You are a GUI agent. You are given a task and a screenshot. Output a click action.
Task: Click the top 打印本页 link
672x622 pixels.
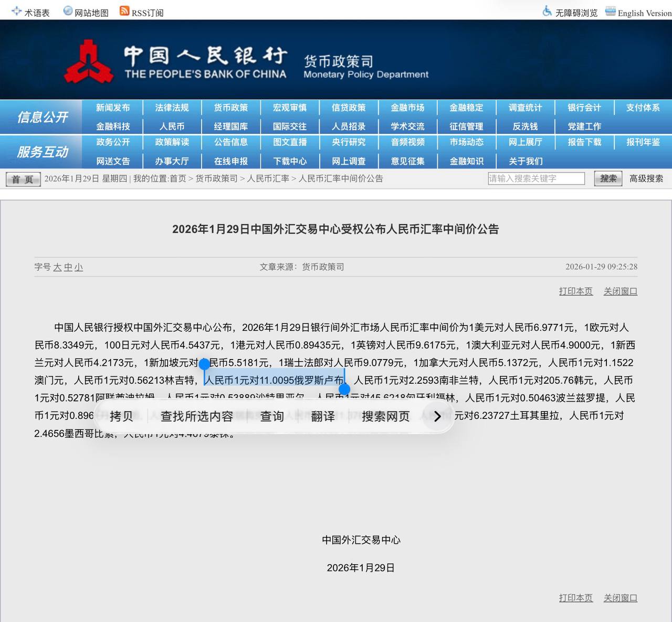point(575,291)
